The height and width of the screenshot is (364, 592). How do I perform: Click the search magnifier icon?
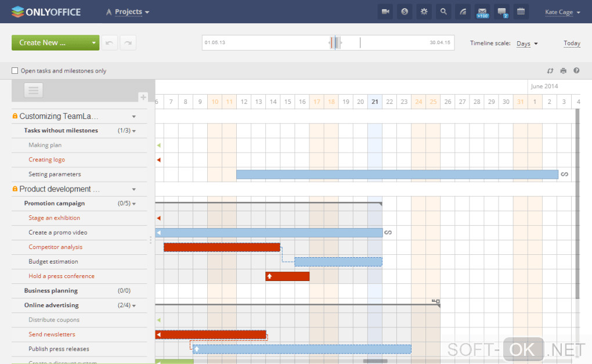(x=443, y=12)
